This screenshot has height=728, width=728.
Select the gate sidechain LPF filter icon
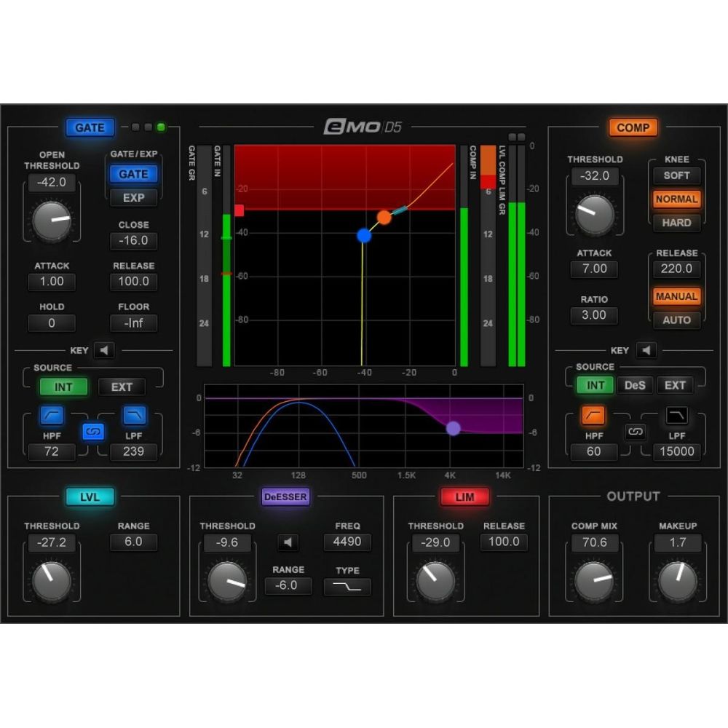point(132,415)
